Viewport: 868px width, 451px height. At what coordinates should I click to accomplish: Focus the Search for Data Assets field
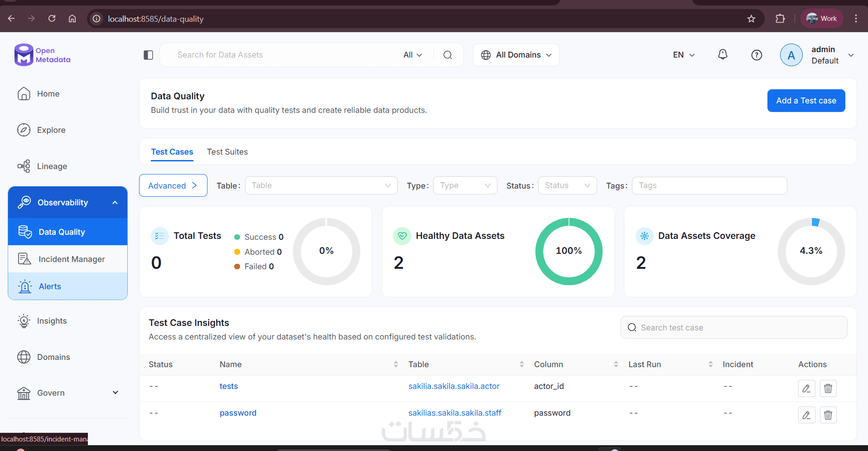pos(285,55)
